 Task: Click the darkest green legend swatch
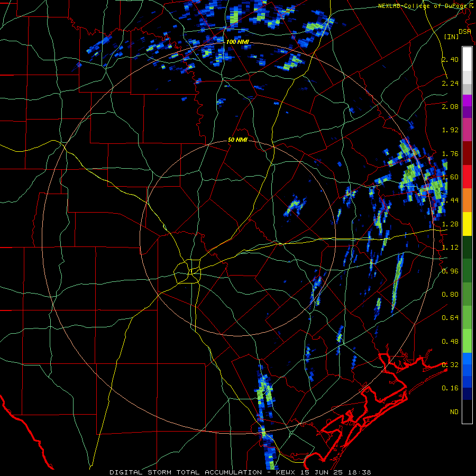click(x=467, y=248)
